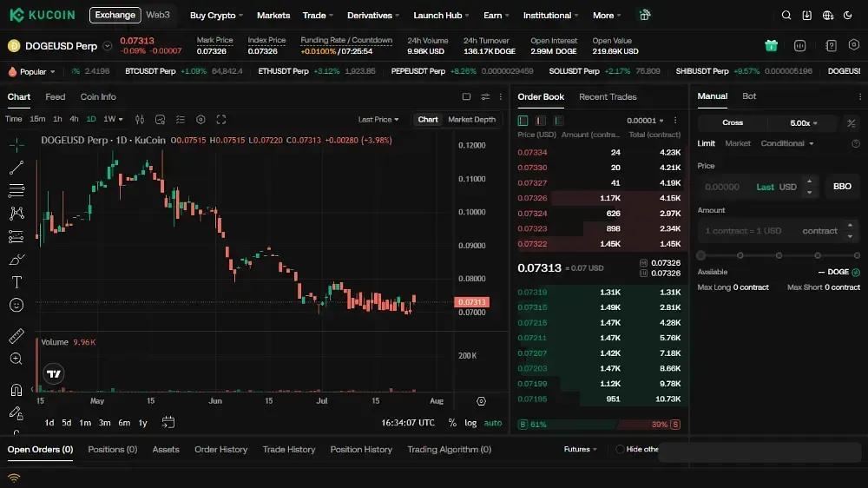868x488 pixels.
Task: Toggle percent scale on chart
Action: 452,423
